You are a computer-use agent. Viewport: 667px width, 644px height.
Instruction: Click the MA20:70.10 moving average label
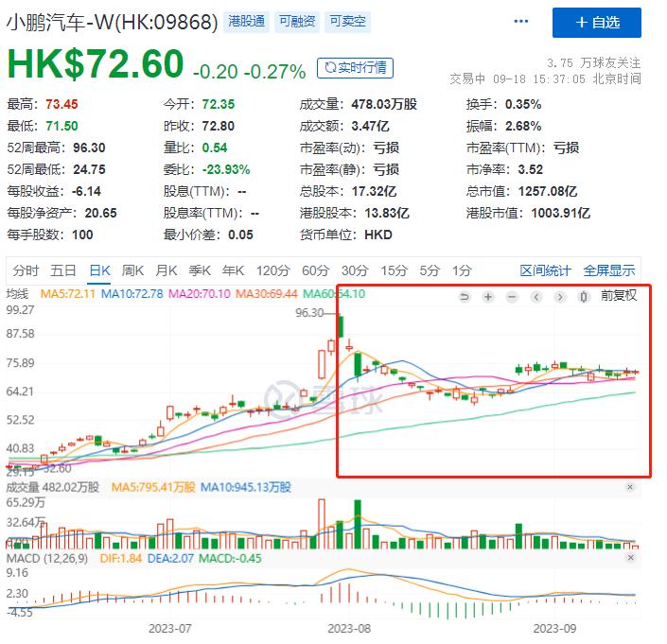(x=200, y=294)
